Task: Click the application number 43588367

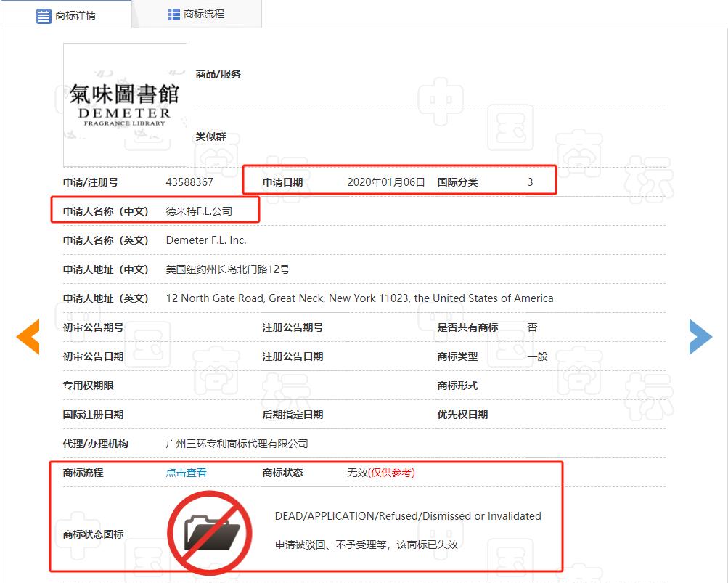Action: click(x=189, y=182)
